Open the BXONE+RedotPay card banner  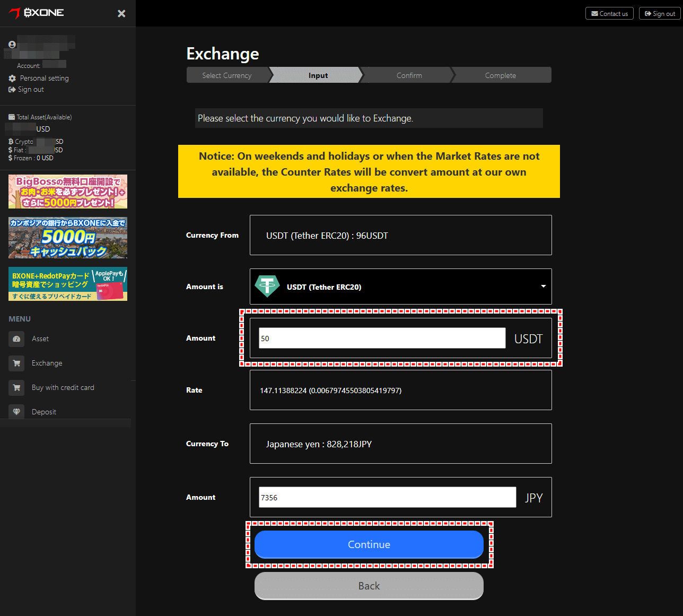click(x=68, y=284)
